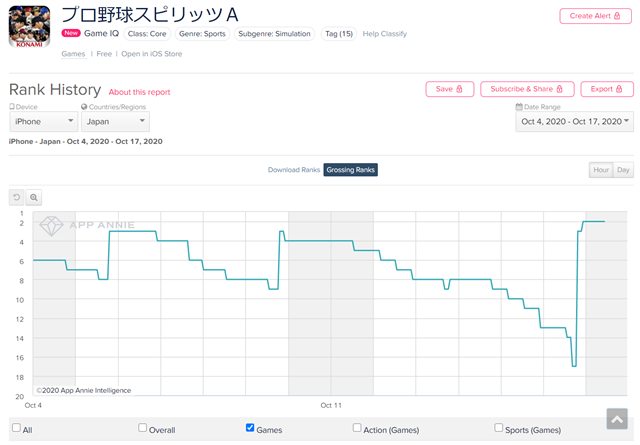Viewport: 640px width, 445px height.
Task: Click the phone icon beside Device label
Action: [x=12, y=107]
